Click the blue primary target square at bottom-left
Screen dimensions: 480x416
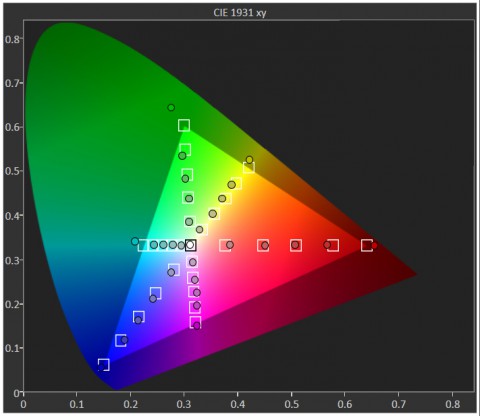[x=104, y=365]
